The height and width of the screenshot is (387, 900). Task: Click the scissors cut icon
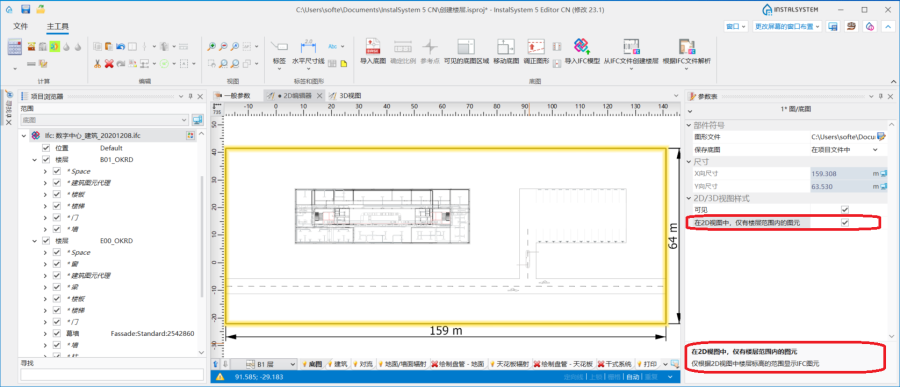(x=97, y=64)
